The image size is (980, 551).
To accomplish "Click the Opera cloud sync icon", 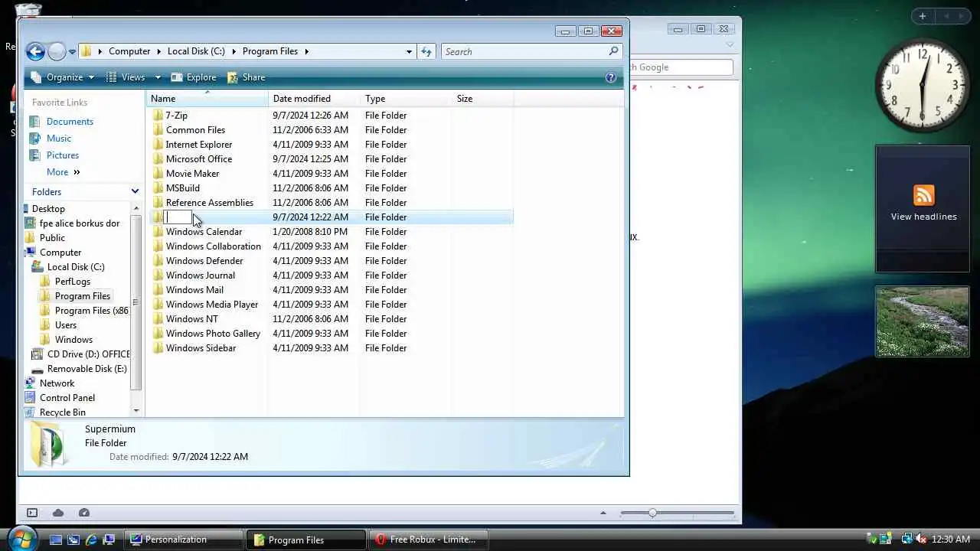I will [x=58, y=513].
